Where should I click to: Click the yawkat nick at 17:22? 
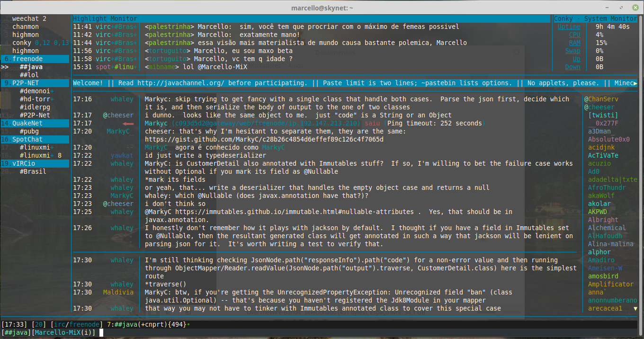point(122,155)
